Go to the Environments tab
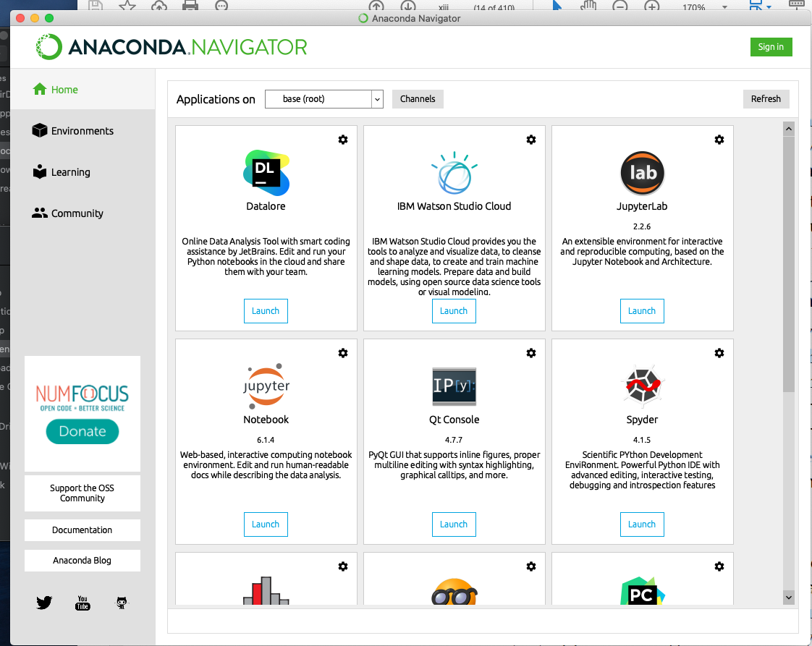The height and width of the screenshot is (646, 812). point(82,131)
